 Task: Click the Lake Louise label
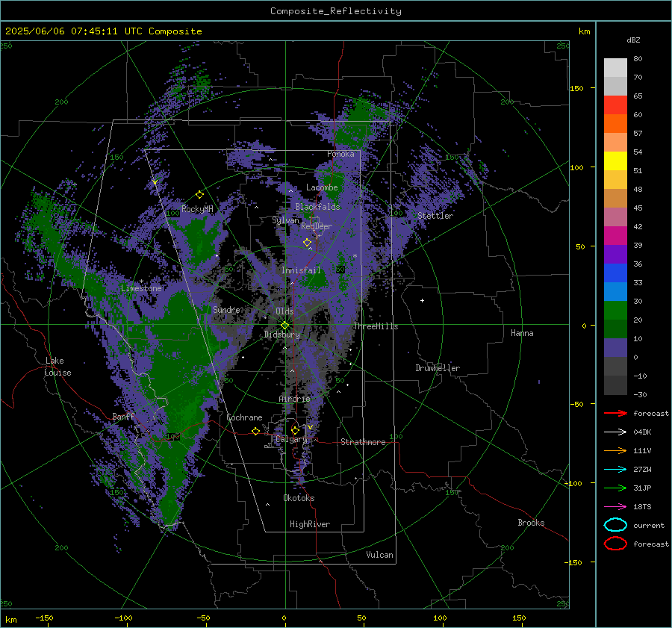click(x=57, y=367)
